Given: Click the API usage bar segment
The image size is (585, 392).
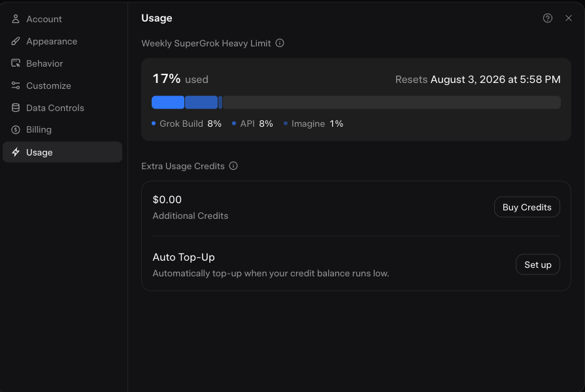Looking at the screenshot, I should [x=201, y=102].
